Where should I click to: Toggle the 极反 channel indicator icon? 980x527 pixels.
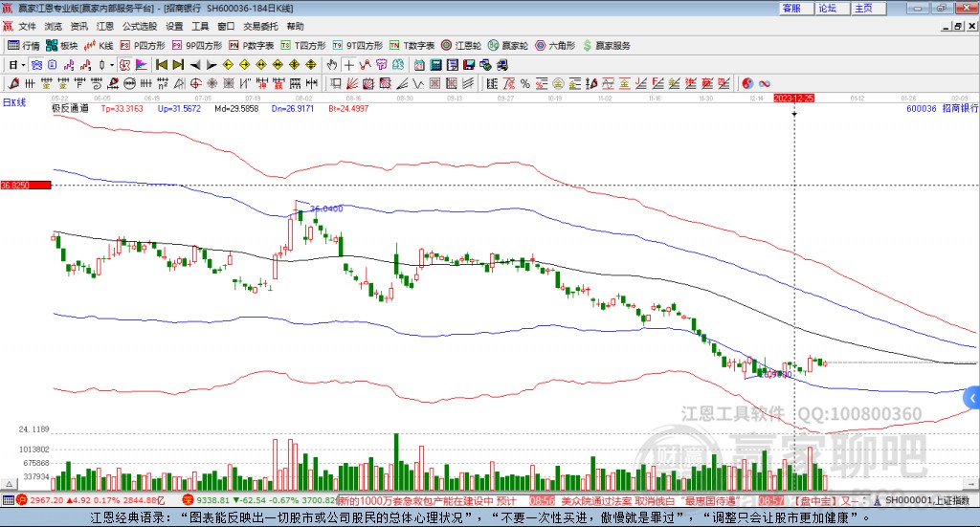[125, 65]
